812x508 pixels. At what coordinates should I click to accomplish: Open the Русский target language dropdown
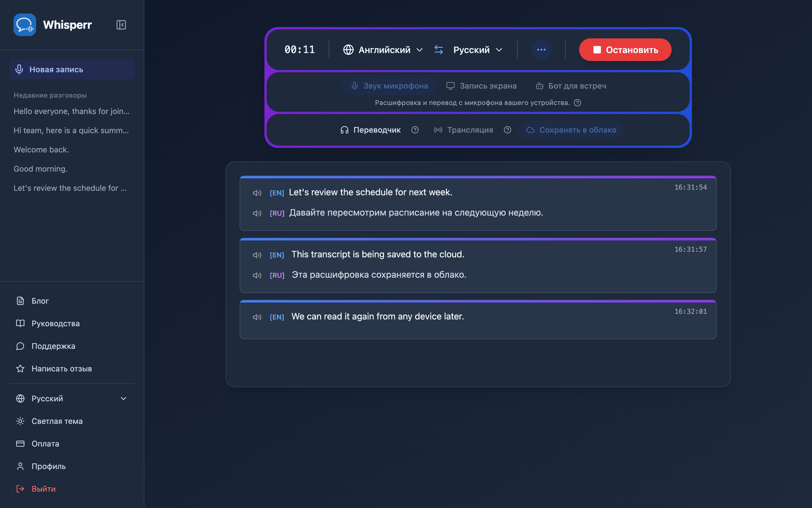478,50
